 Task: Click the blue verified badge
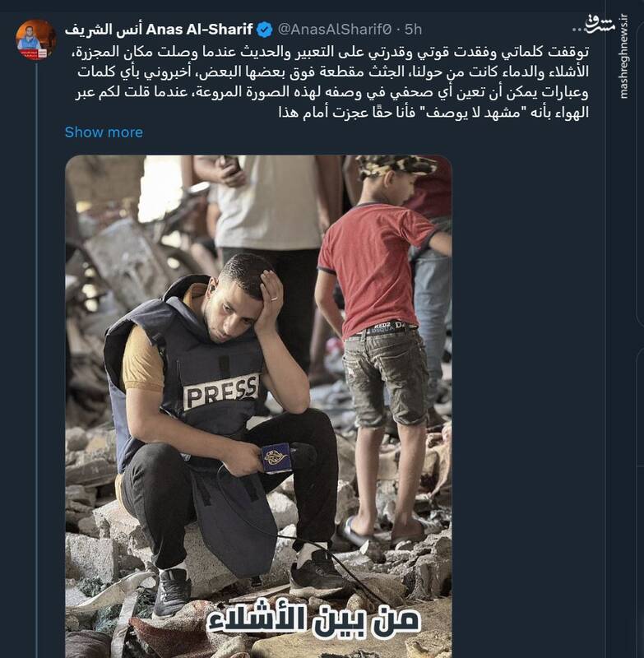[264, 30]
